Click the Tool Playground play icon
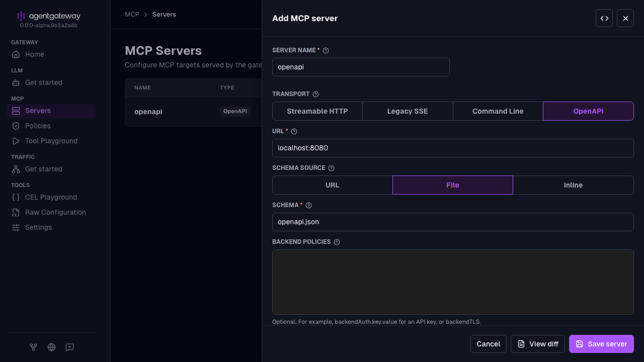 tap(16, 141)
